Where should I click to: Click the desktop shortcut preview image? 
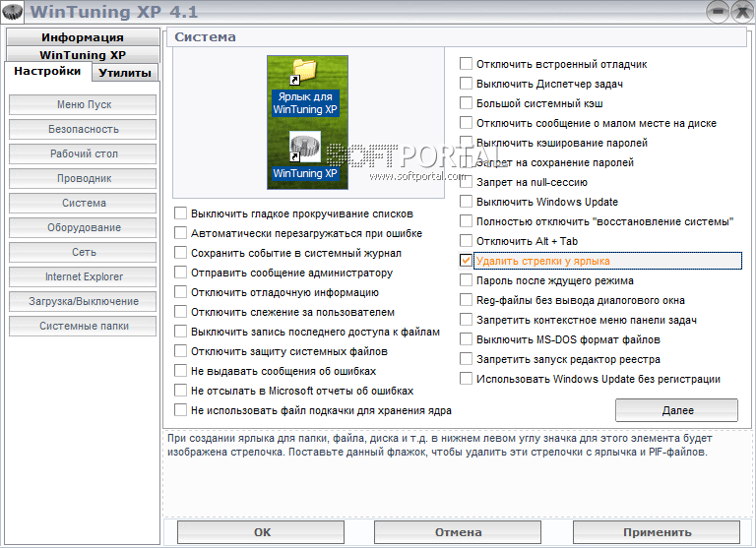307,122
